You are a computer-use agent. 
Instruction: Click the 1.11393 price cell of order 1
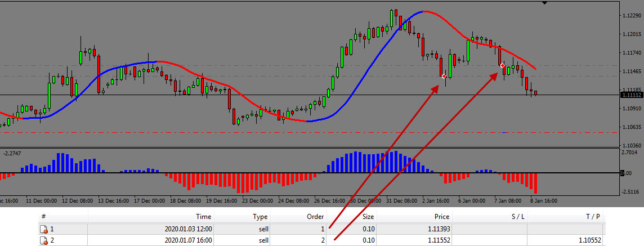(x=436, y=229)
